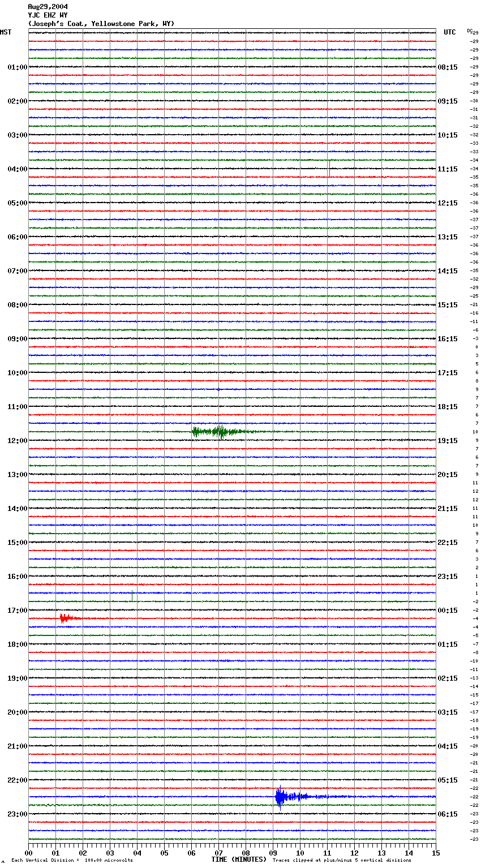Click the 06:15 UTC time label
Image resolution: width=481 pixels, height=868 pixels.
[x=448, y=814]
